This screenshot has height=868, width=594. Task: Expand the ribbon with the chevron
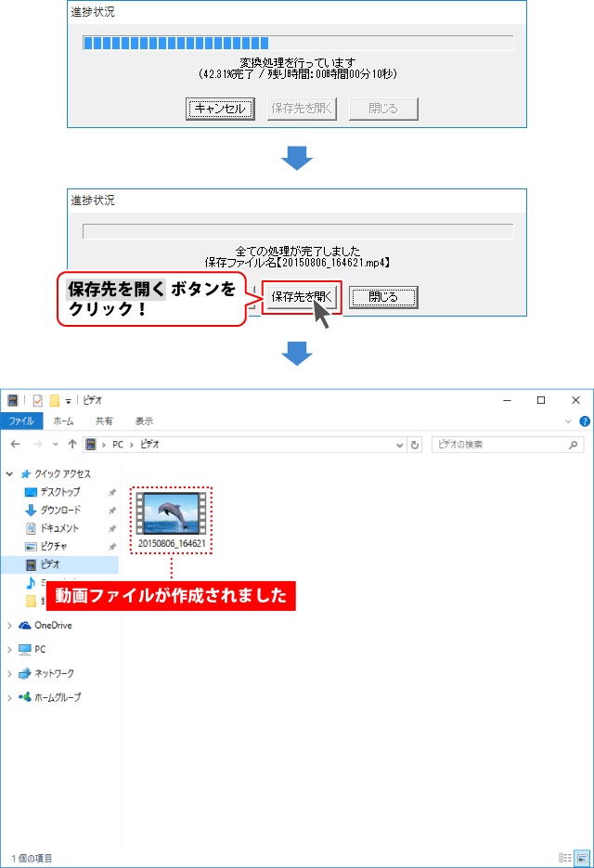[x=568, y=421]
